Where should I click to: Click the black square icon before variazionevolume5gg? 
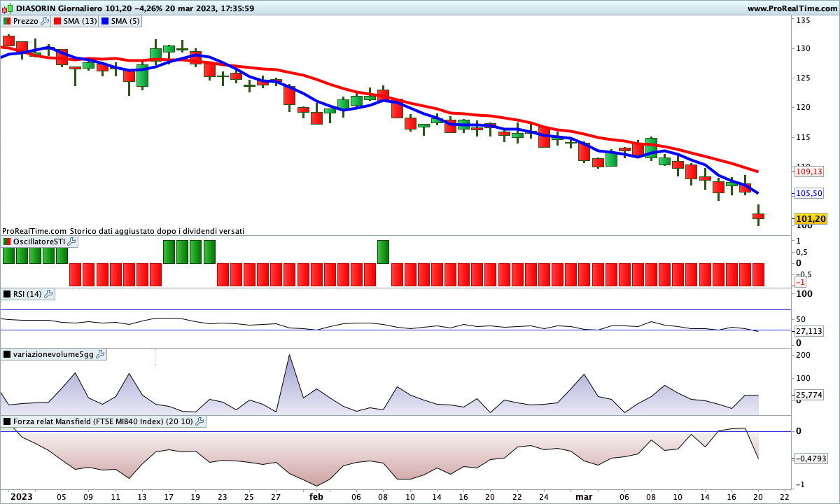[x=7, y=354]
